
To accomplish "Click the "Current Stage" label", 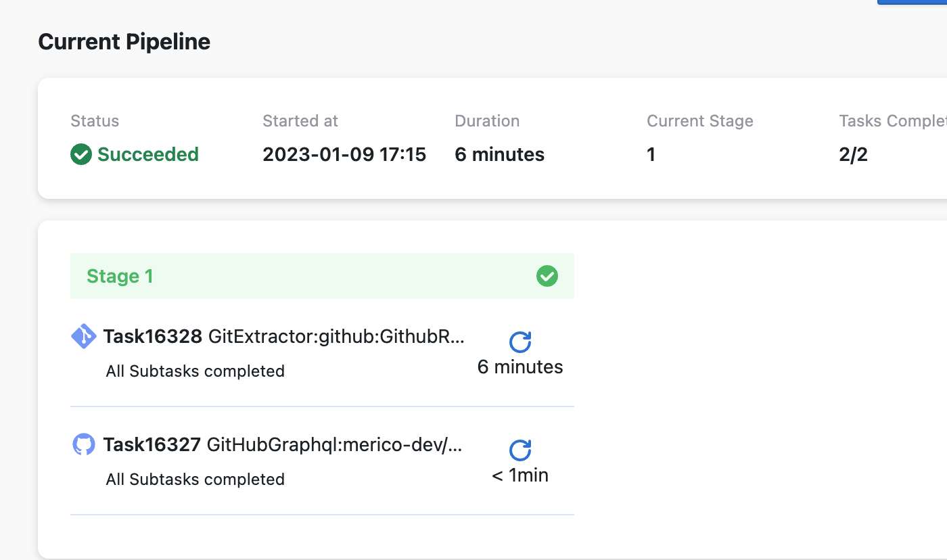I will (699, 121).
